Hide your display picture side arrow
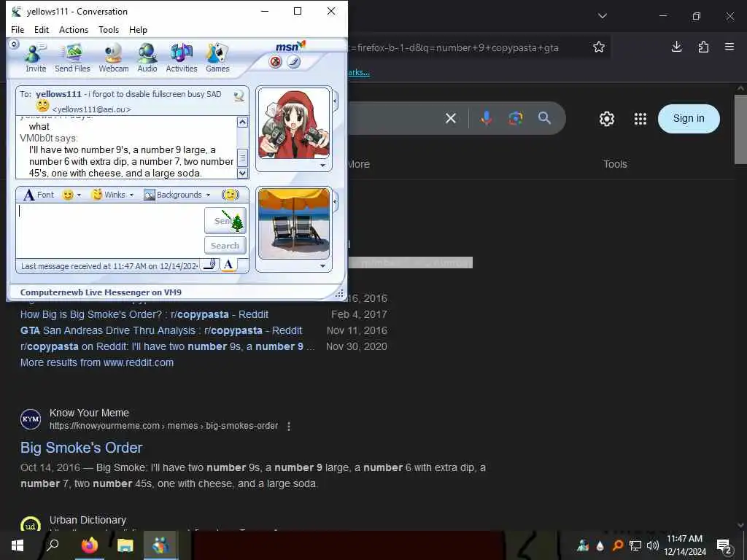Viewport: 747px width, 560px height. [336, 202]
